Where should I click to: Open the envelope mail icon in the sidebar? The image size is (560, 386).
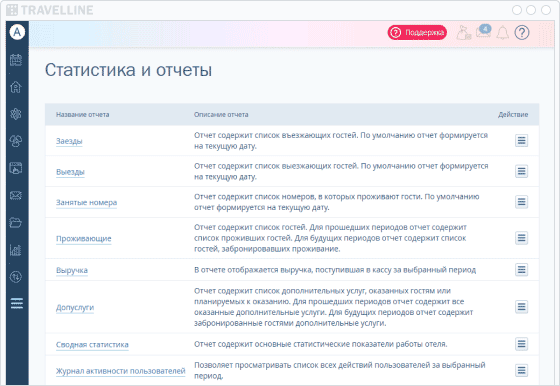(x=16, y=195)
